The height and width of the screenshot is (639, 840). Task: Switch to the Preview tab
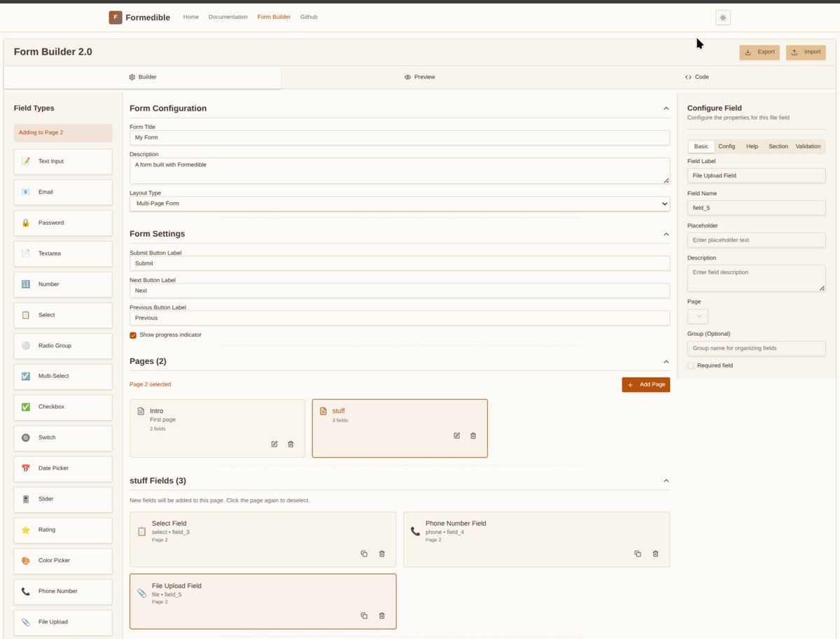(420, 77)
